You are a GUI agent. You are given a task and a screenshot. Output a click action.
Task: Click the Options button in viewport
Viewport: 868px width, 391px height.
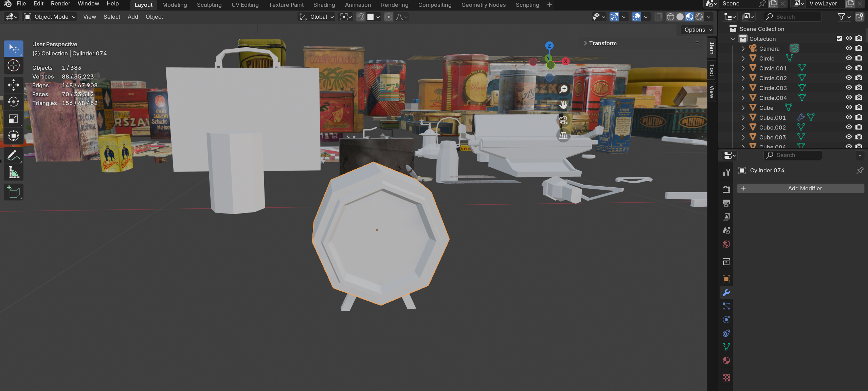click(698, 30)
